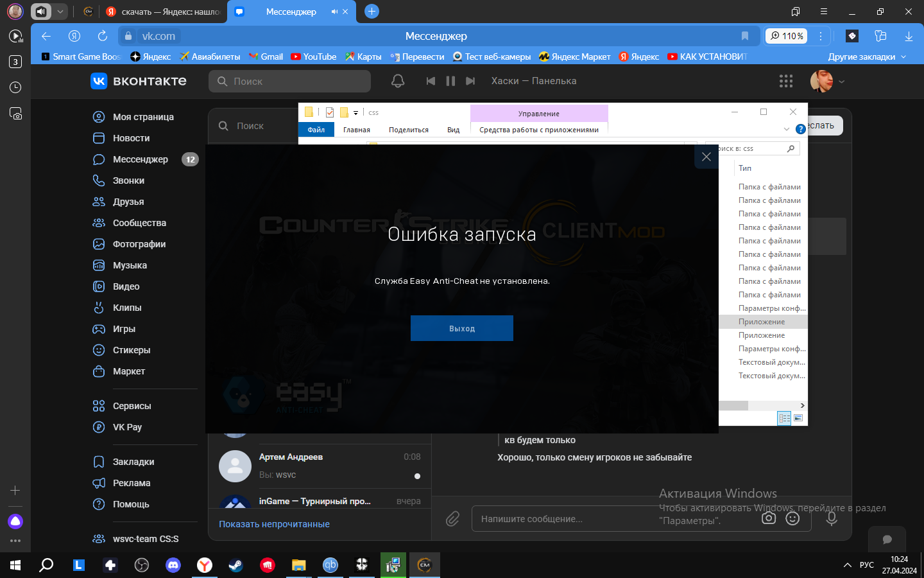Open 'Музыка' section in sidebar
Screen dimensions: 924x578
point(130,265)
